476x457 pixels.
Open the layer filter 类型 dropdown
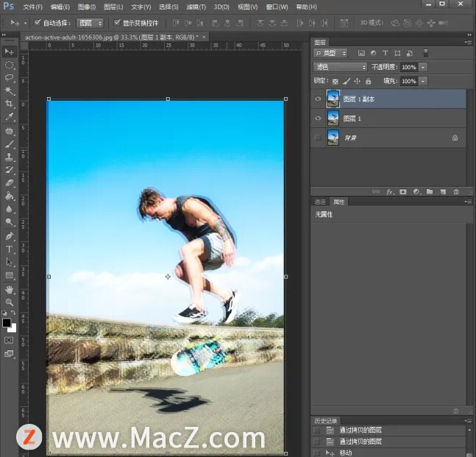coord(333,53)
